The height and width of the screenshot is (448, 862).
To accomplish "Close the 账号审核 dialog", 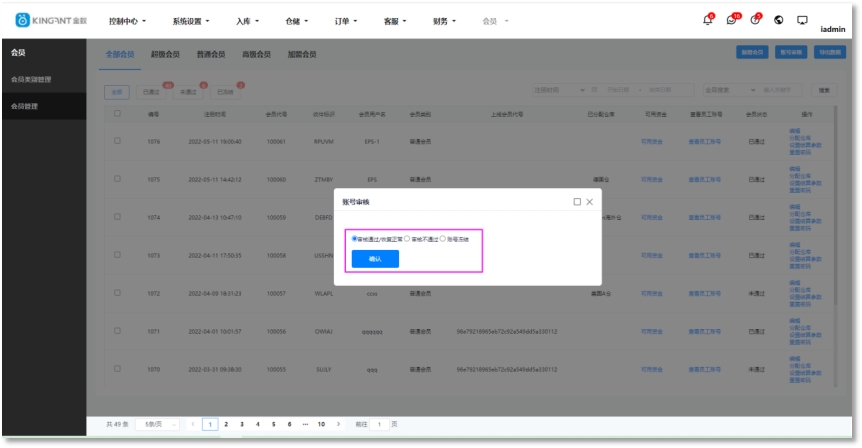I will pos(589,201).
